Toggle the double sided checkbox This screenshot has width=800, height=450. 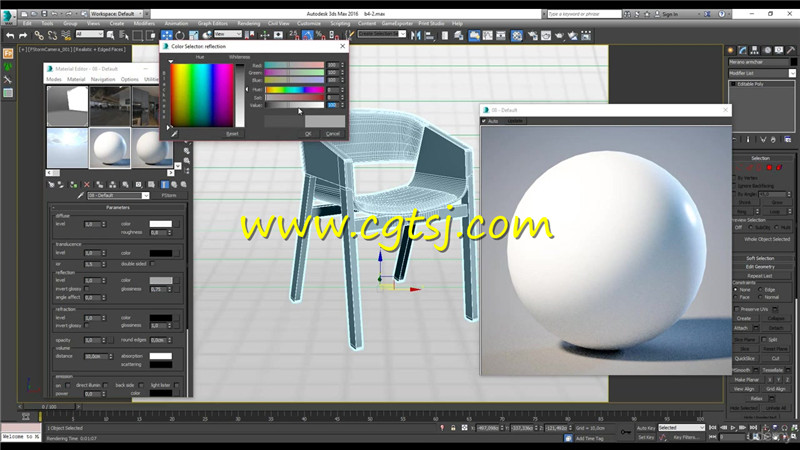pyautogui.click(x=153, y=264)
